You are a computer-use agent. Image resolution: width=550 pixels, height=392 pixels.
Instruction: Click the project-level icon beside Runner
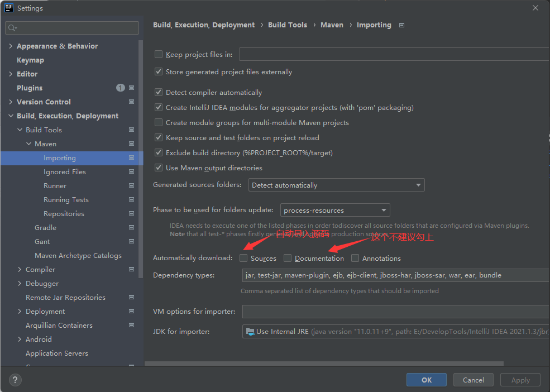[132, 185]
